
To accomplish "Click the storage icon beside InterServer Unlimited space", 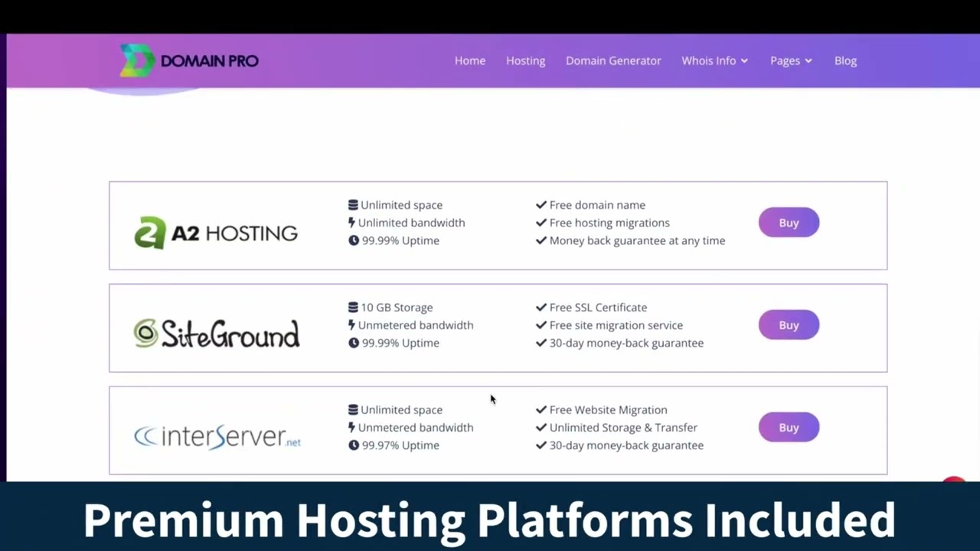I will 353,410.
